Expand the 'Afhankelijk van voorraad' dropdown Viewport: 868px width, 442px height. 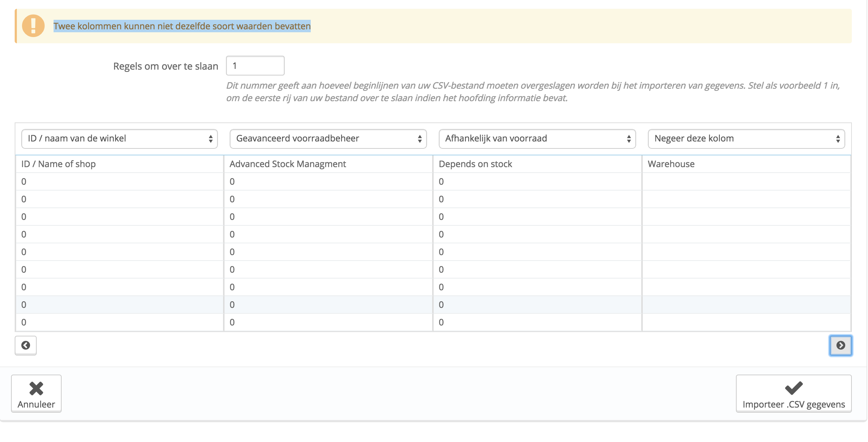click(537, 139)
